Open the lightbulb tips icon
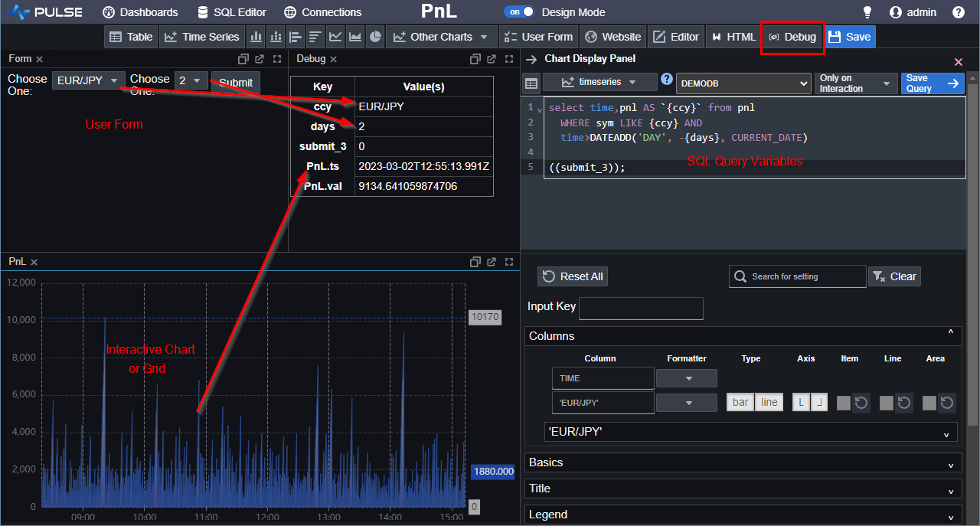This screenshot has height=526, width=980. [867, 12]
